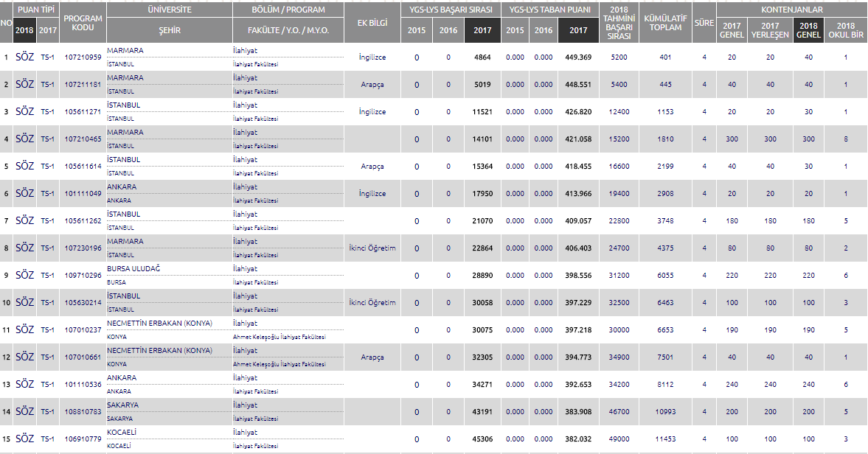The height and width of the screenshot is (454, 868).
Task: Sort by the Kümülatif Toplam column header
Action: 665,22
